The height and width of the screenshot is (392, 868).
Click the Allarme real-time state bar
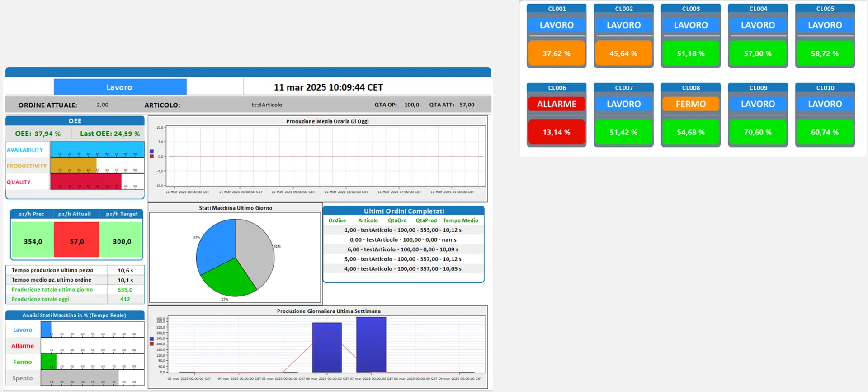point(92,346)
